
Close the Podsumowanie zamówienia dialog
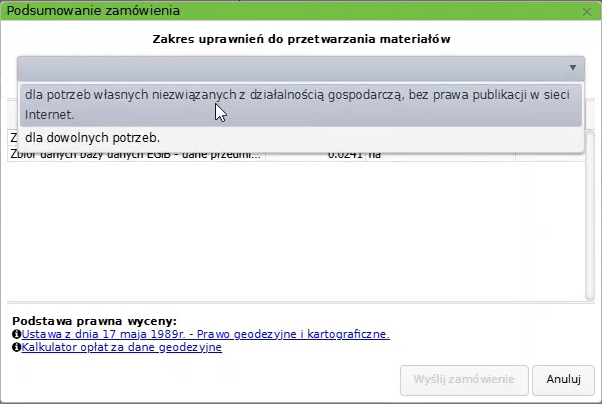pyautogui.click(x=588, y=11)
